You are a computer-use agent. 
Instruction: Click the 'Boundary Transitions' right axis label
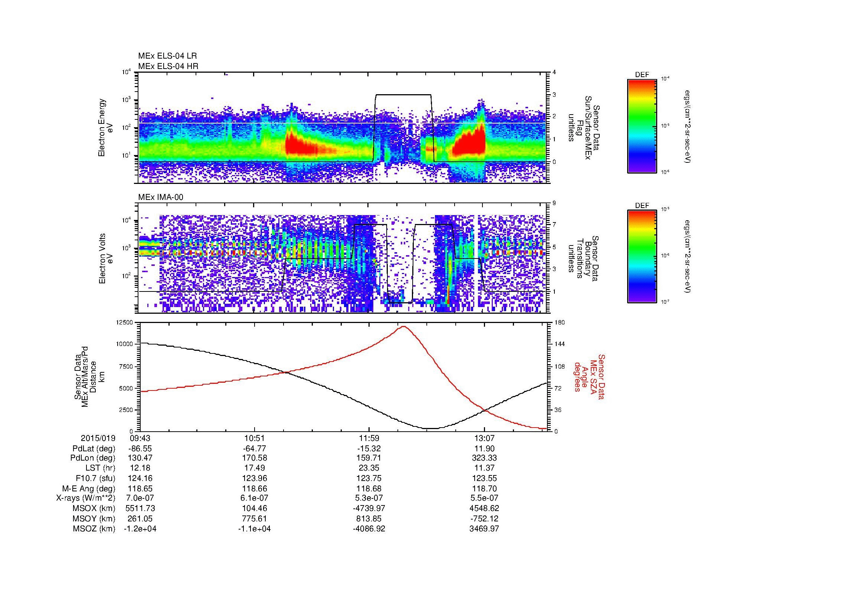click(583, 258)
